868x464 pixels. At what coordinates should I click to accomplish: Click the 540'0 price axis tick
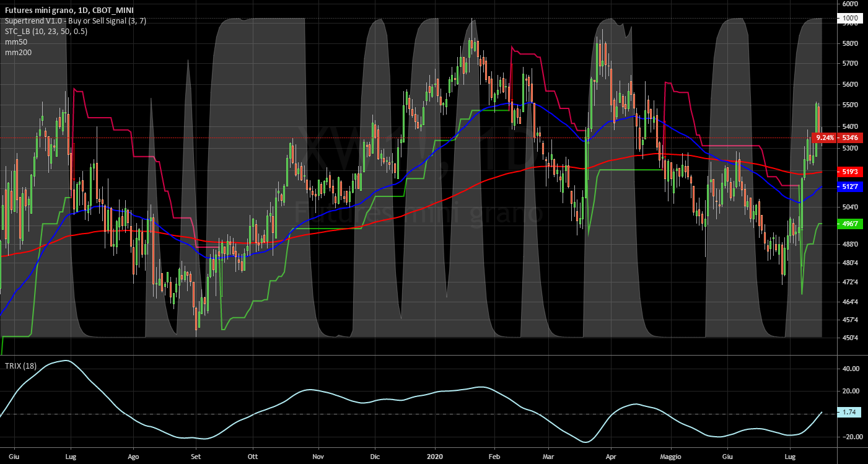850,126
